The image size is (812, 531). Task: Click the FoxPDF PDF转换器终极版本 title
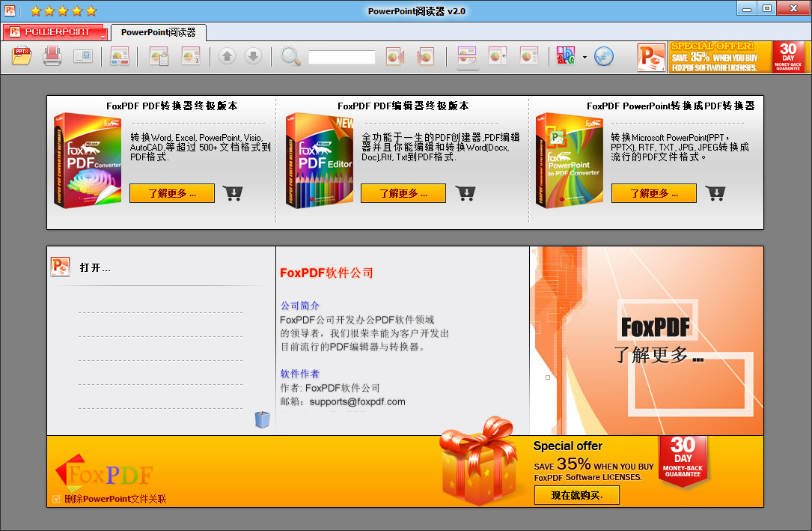coord(172,106)
